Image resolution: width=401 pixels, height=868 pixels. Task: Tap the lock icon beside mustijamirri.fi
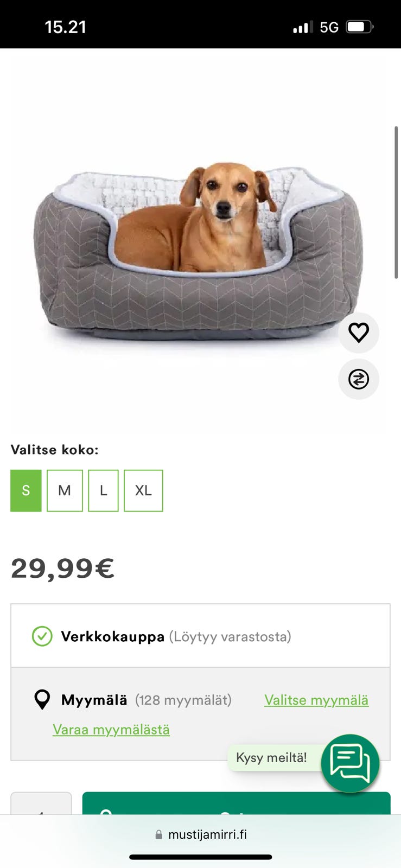click(158, 834)
